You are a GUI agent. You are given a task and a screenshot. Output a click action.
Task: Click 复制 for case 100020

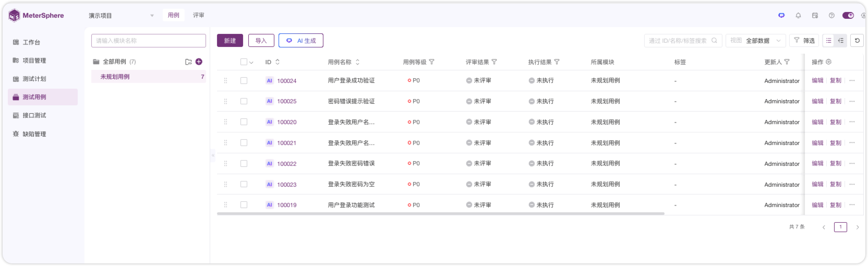836,122
